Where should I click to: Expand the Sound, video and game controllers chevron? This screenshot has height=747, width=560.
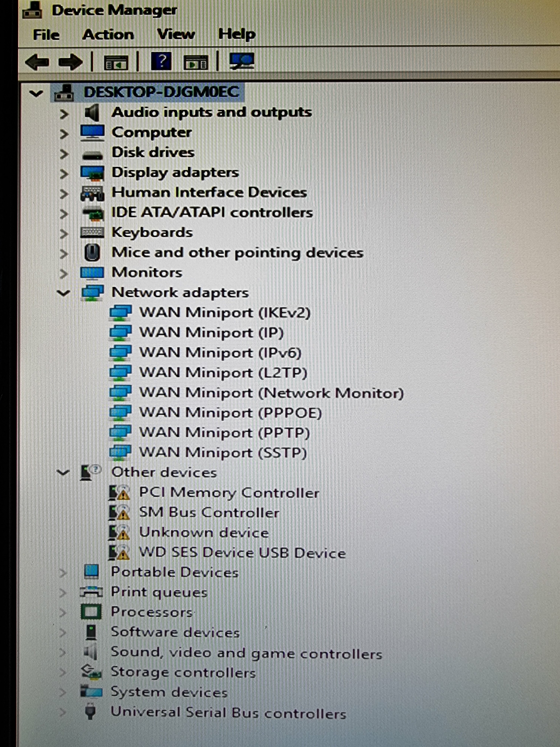(63, 652)
